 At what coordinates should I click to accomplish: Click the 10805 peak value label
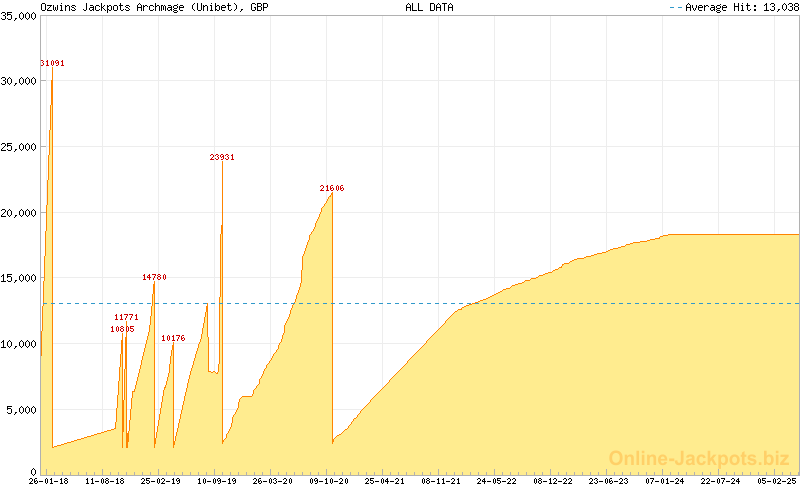coord(122,328)
